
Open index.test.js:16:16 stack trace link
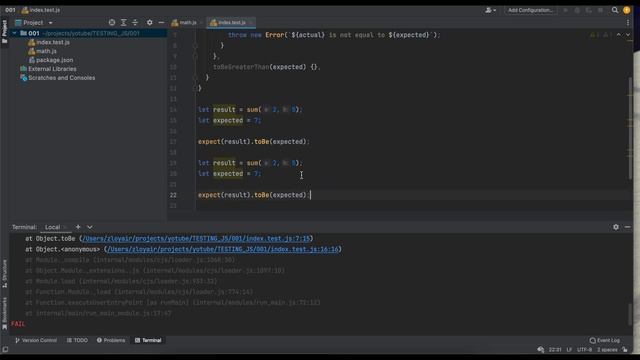pyautogui.click(x=223, y=249)
